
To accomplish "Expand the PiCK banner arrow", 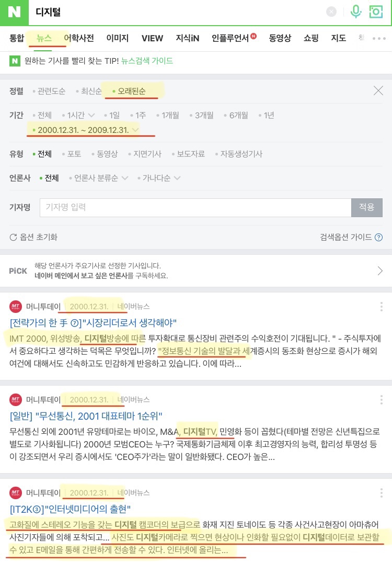I will point(380,271).
